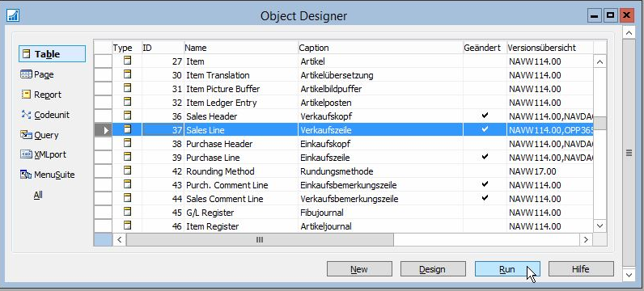The height and width of the screenshot is (291, 644).
Task: Click table icon of Item Translation row
Action: 128,74
